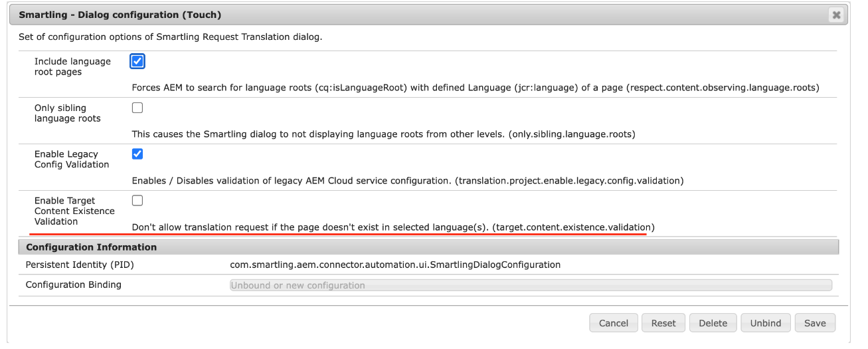Click the description starting 'Forces AEM to search'

pos(476,88)
